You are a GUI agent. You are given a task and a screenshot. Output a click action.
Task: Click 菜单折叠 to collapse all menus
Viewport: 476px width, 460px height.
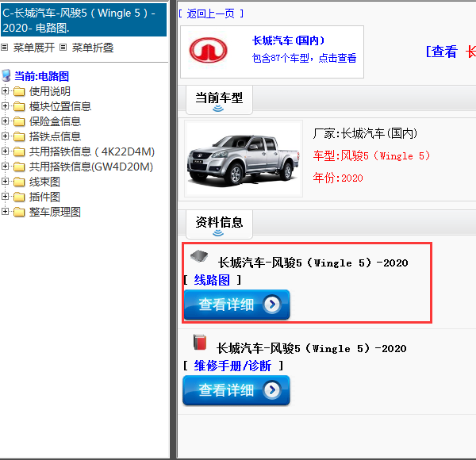point(93,48)
